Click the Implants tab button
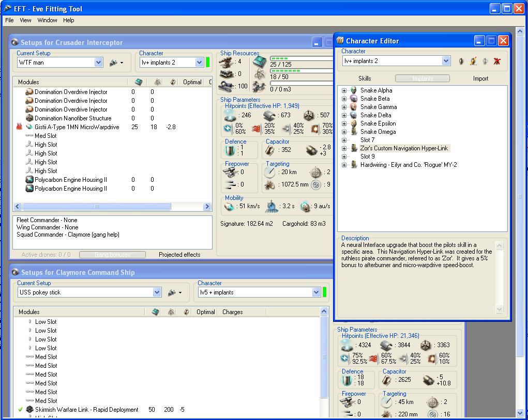The height and width of the screenshot is (420, 528). click(423, 79)
